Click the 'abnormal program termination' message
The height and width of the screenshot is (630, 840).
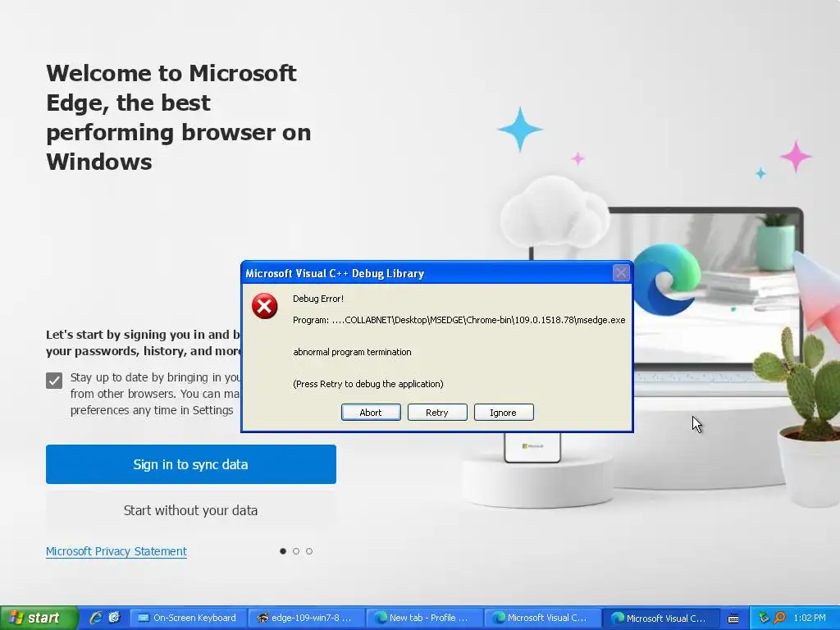click(352, 352)
